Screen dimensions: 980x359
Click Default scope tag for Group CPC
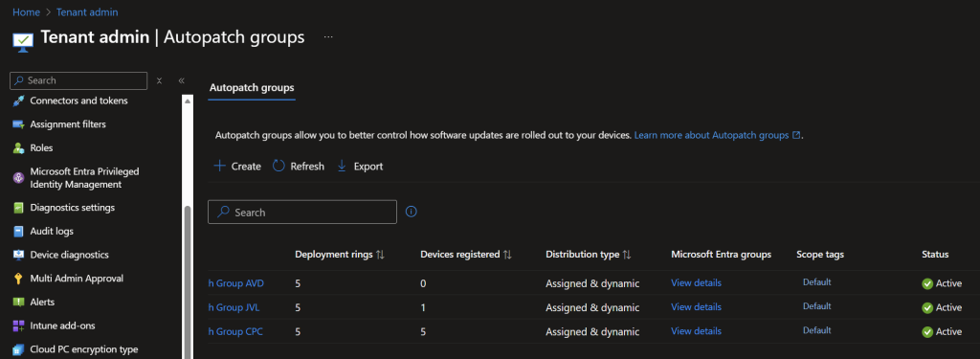(817, 330)
